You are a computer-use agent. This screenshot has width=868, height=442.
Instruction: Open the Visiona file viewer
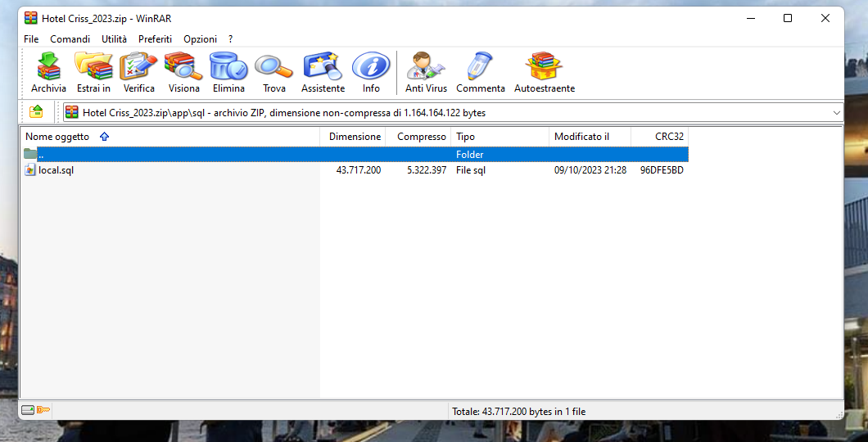(x=183, y=73)
